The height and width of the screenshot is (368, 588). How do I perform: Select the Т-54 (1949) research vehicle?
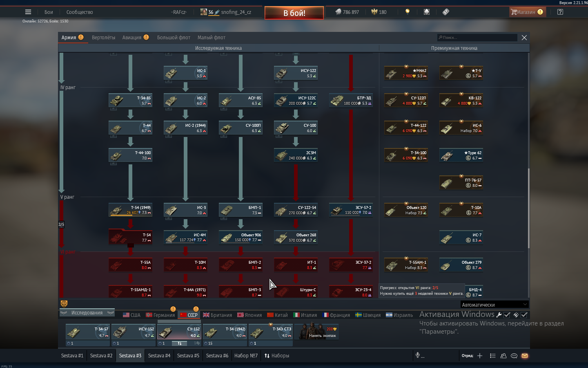tap(130, 210)
